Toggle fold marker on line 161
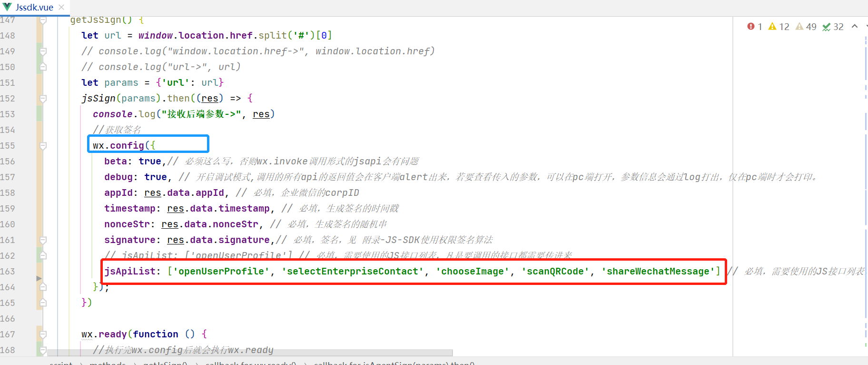 pyautogui.click(x=43, y=240)
